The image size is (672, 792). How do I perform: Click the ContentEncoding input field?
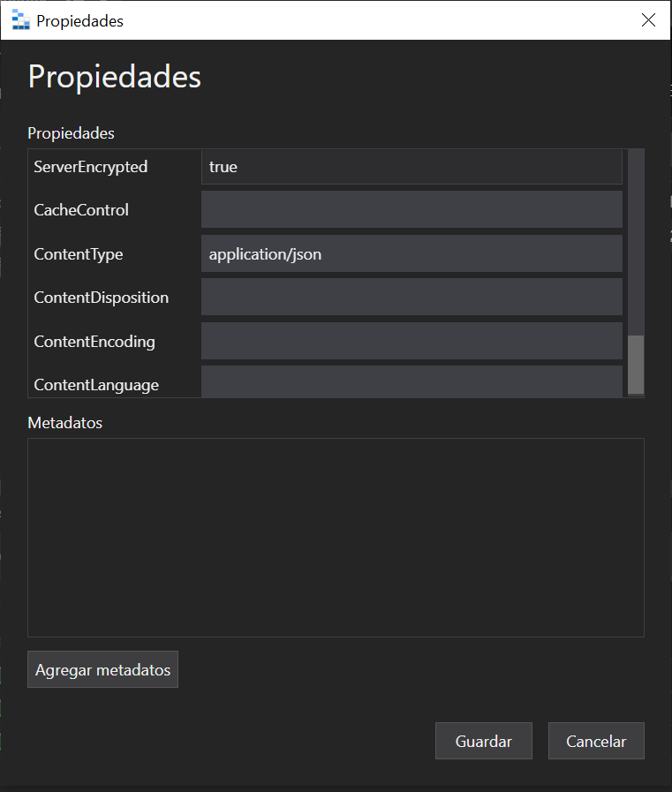click(x=412, y=342)
